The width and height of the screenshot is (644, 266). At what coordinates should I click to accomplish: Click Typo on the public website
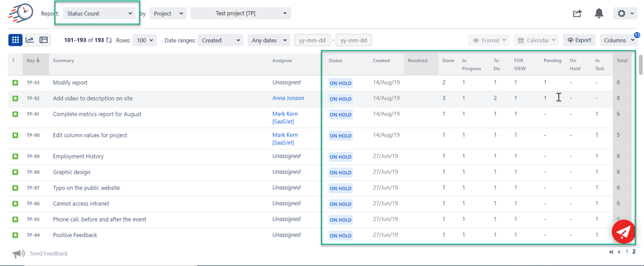coord(86,187)
